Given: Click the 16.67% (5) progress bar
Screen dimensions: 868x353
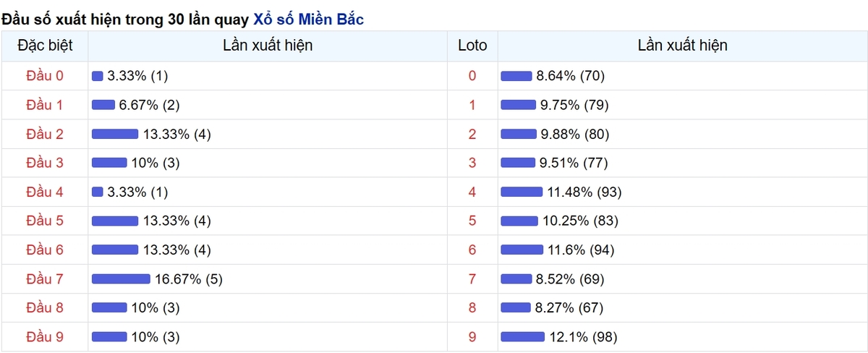Looking at the screenshot, I should point(121,278).
